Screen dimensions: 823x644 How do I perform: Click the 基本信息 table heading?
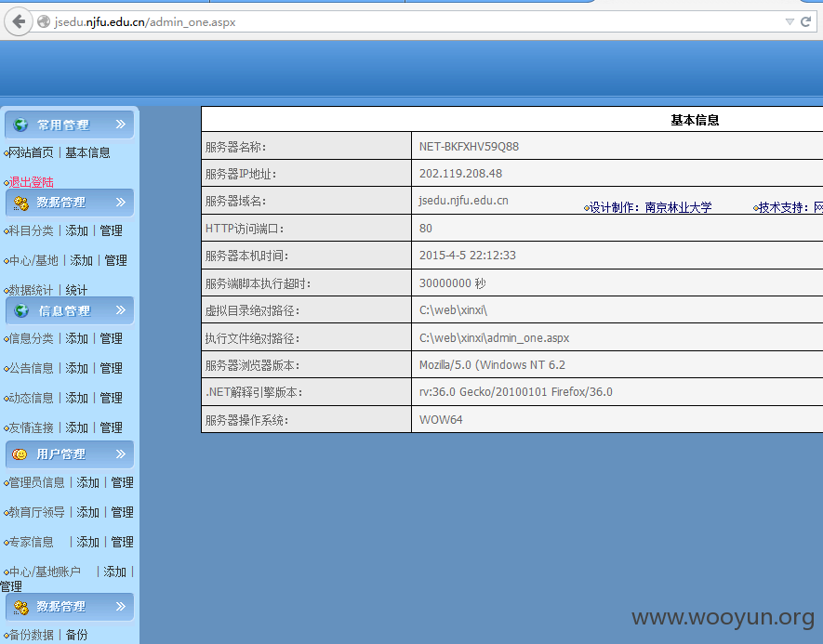tap(695, 120)
